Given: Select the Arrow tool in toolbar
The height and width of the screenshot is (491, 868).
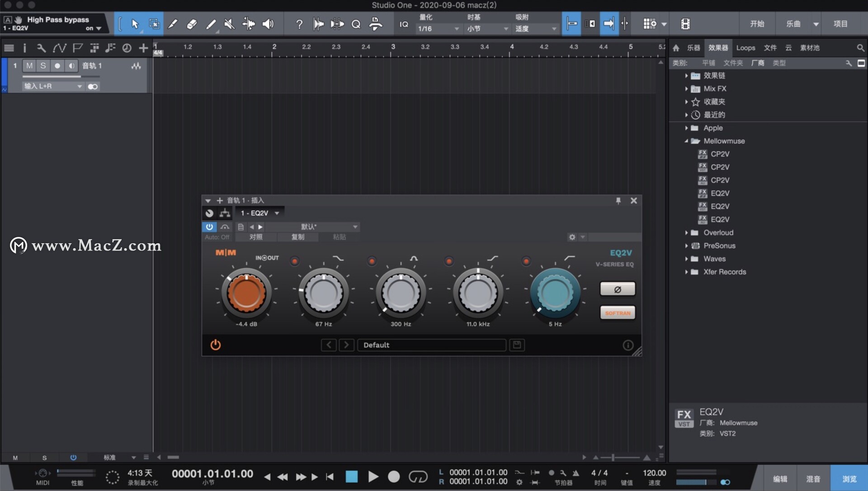Looking at the screenshot, I should coord(135,24).
